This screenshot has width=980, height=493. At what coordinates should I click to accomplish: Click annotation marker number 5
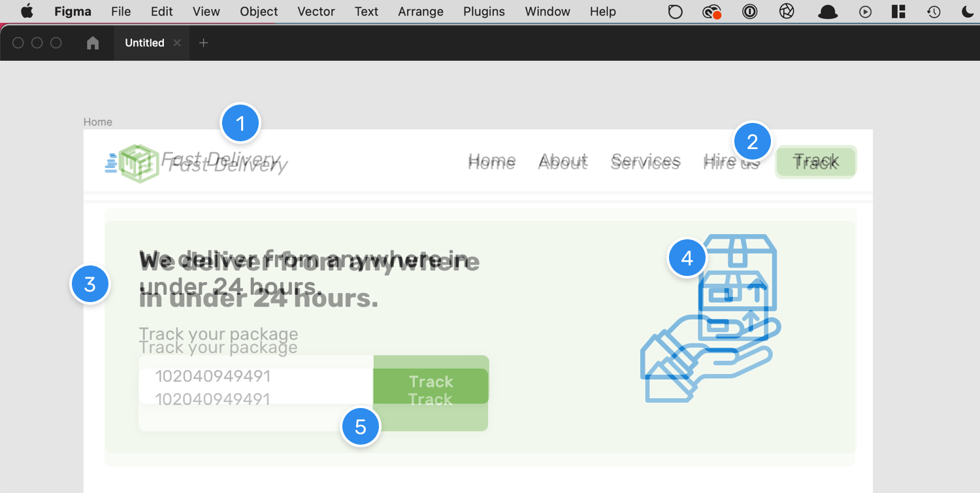[361, 427]
